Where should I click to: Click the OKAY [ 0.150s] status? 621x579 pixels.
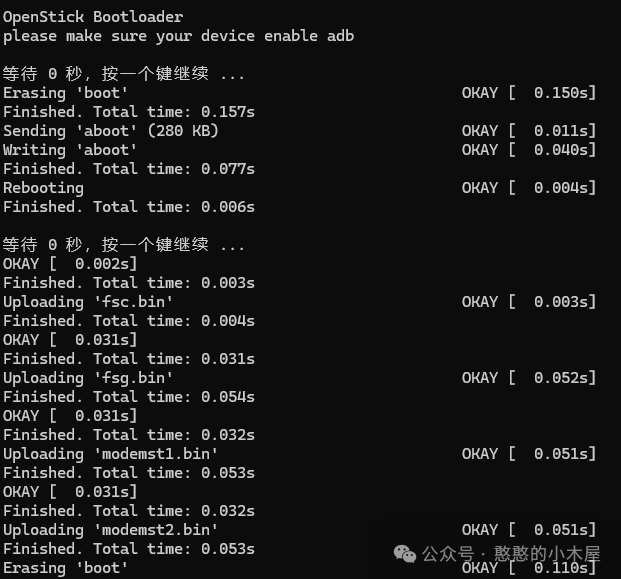(529, 93)
